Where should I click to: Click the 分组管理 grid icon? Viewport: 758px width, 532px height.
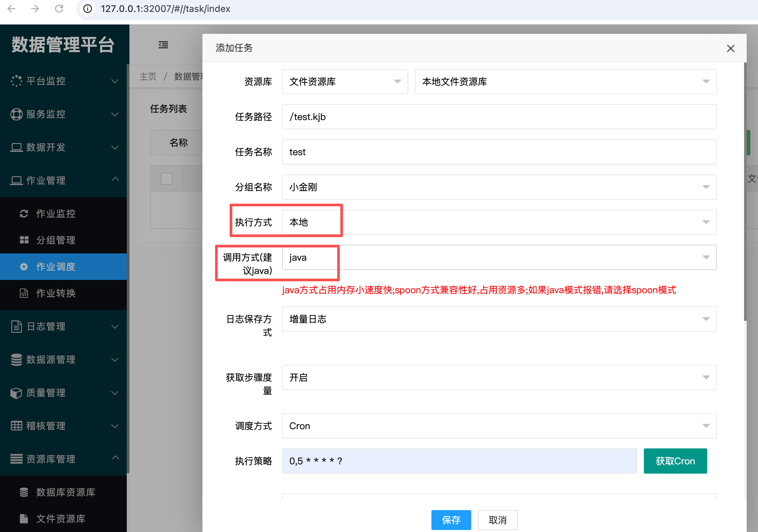click(24, 240)
